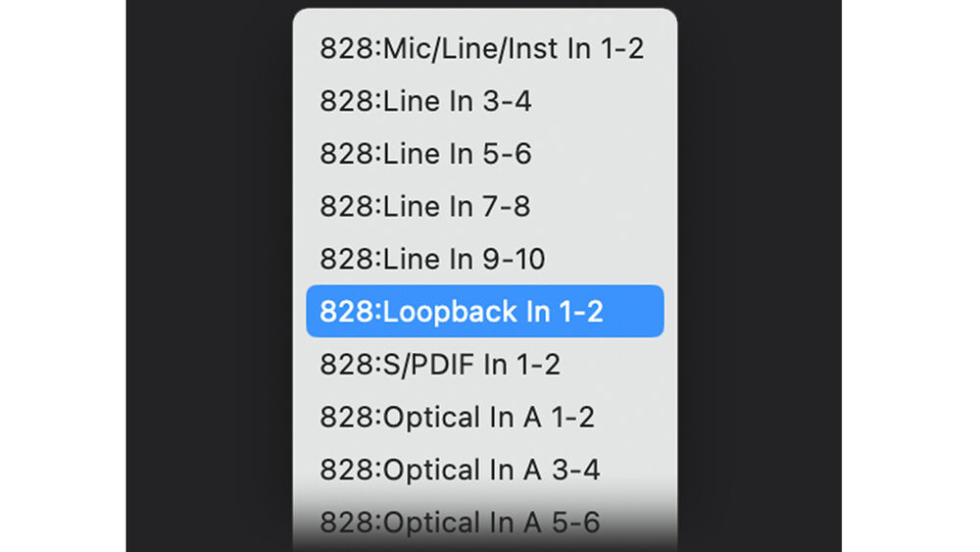The image size is (980, 552).
Task: Use Line In 9-10 as input
Action: pos(432,260)
